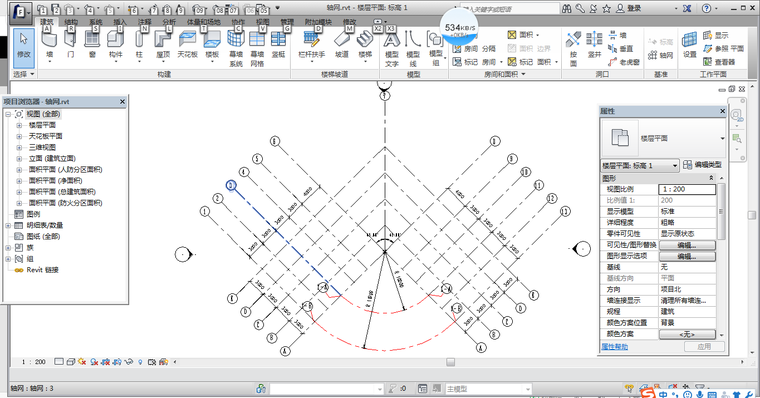
Task: Open the 视图 ribbon tab
Action: point(263,22)
